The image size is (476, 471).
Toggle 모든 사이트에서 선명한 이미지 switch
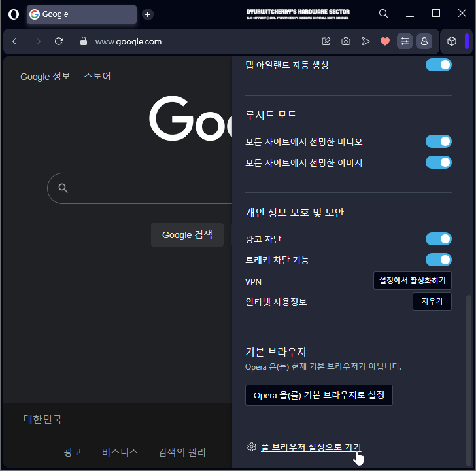(438, 162)
